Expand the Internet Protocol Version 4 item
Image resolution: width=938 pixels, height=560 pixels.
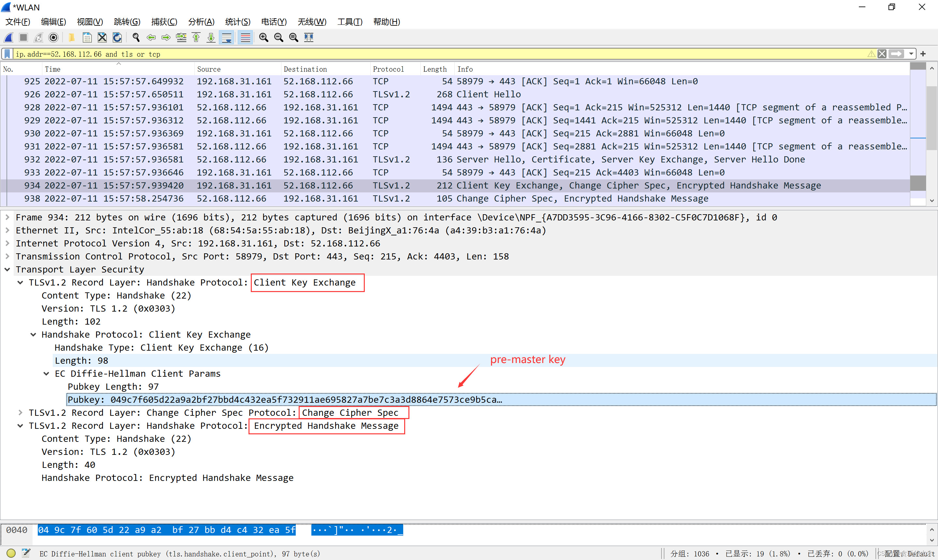coord(9,243)
